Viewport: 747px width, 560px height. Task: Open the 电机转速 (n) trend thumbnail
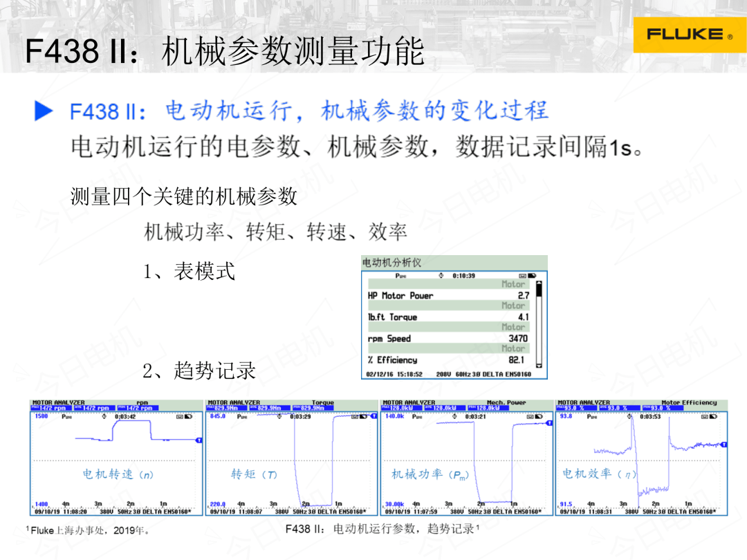click(116, 458)
